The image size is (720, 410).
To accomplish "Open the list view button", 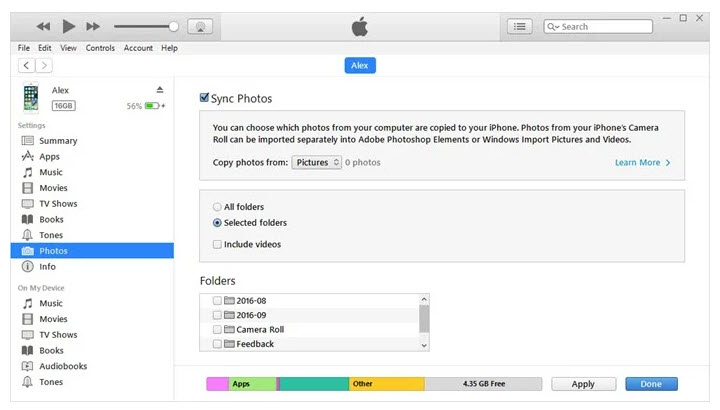I will pos(520,27).
